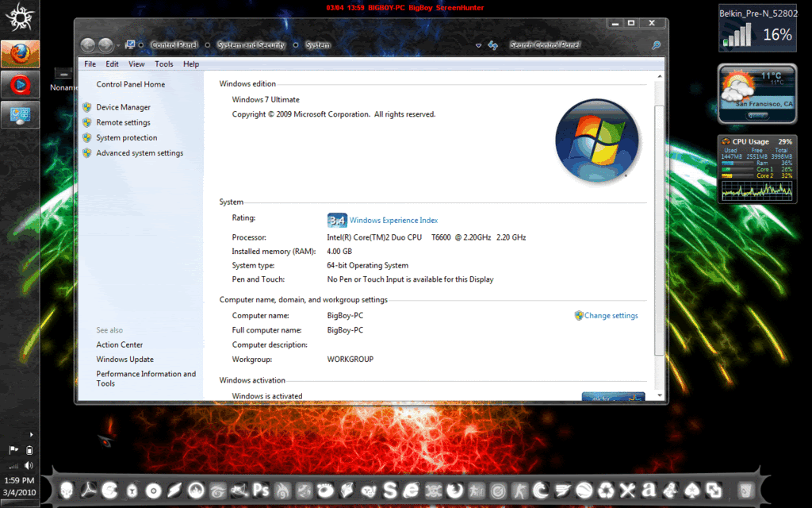
Task: Click the taskbar clock showing 1:59 PM
Action: click(x=19, y=480)
